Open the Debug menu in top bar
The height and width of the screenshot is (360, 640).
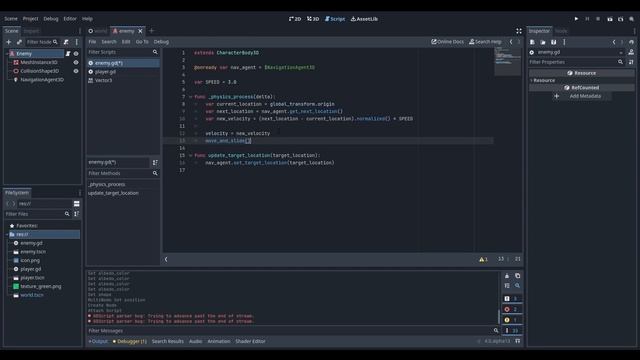51,19
